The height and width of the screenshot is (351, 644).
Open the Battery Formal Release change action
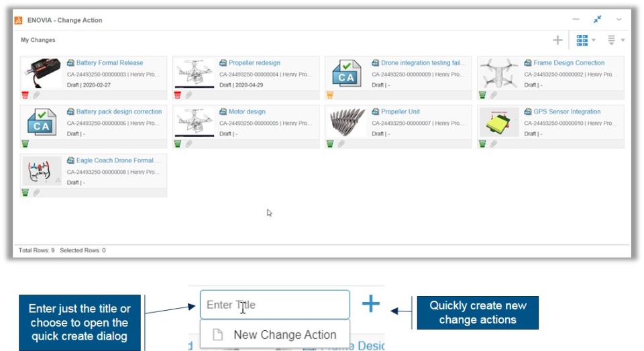tap(109, 63)
